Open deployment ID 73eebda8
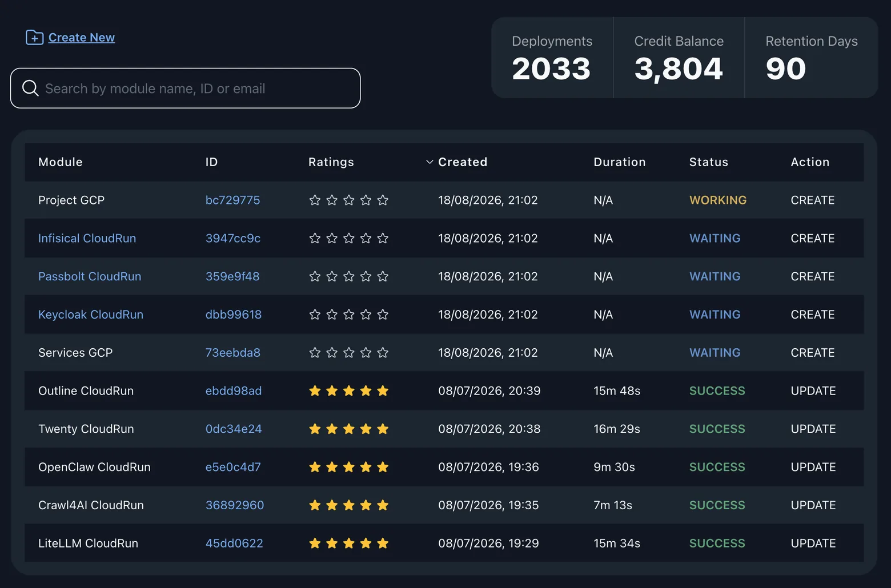The width and height of the screenshot is (891, 588). pyautogui.click(x=233, y=353)
